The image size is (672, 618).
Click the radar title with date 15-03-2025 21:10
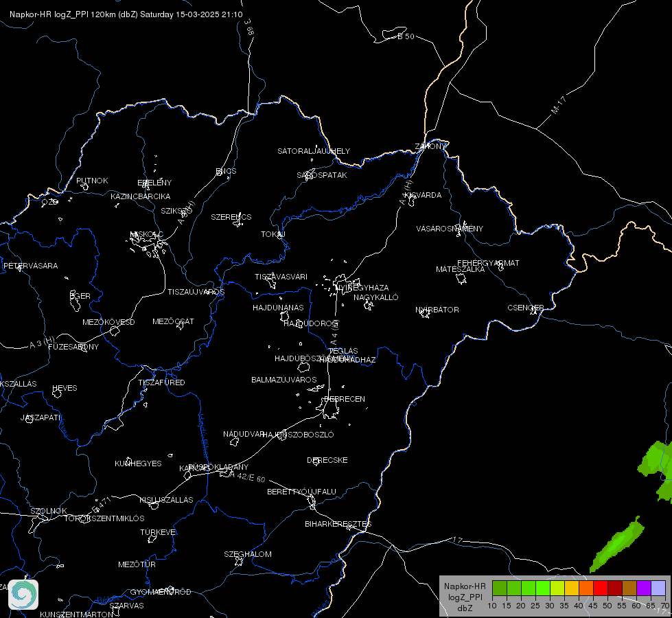coord(126,14)
